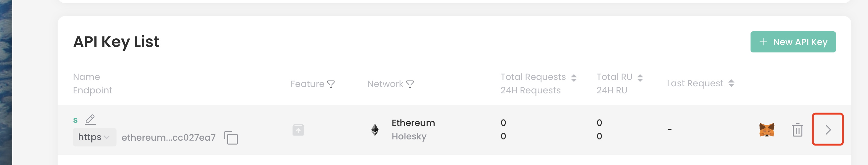The height and width of the screenshot is (165, 868).
Task: Copy the endpoint URL with copy icon
Action: (231, 138)
